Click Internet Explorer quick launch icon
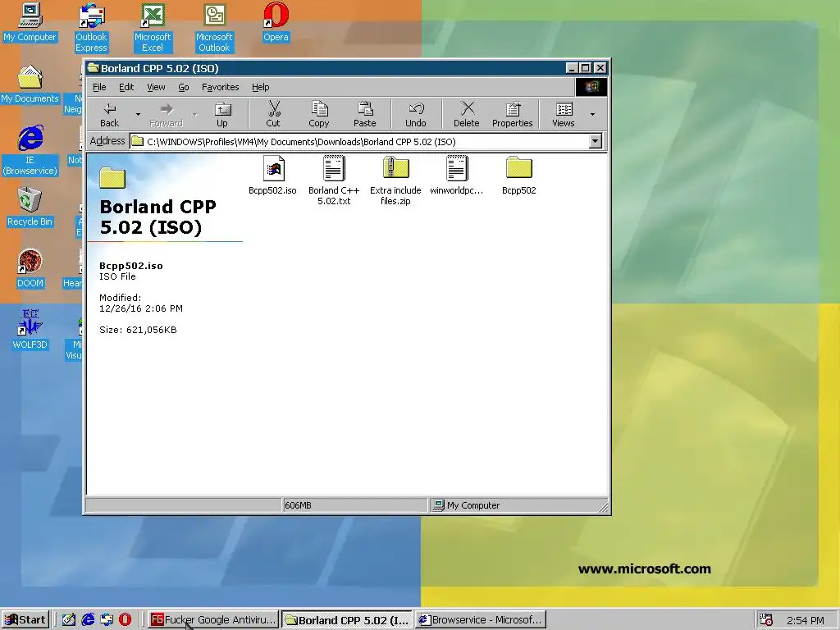840x630 pixels. coord(88,620)
